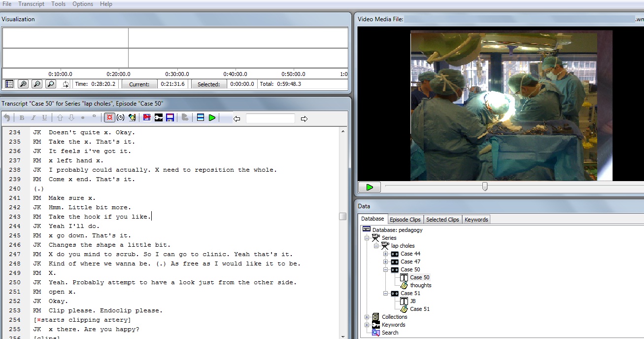The image size is (644, 339).
Task: Open the Transcript menu
Action: coord(31,4)
